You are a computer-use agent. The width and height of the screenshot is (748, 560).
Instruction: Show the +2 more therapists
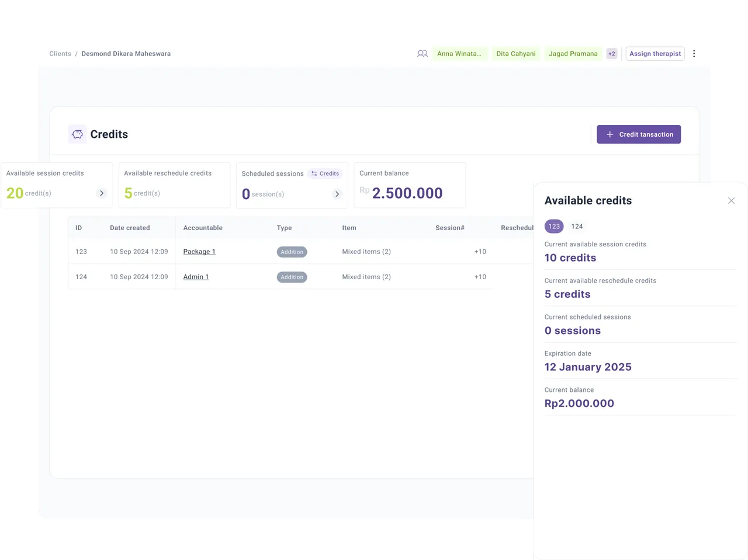click(x=611, y=54)
